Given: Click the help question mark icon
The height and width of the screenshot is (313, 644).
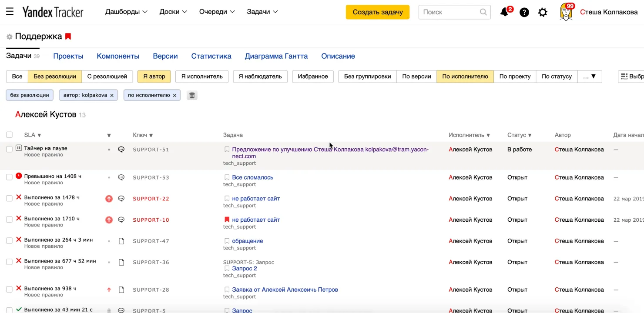Looking at the screenshot, I should tap(524, 12).
